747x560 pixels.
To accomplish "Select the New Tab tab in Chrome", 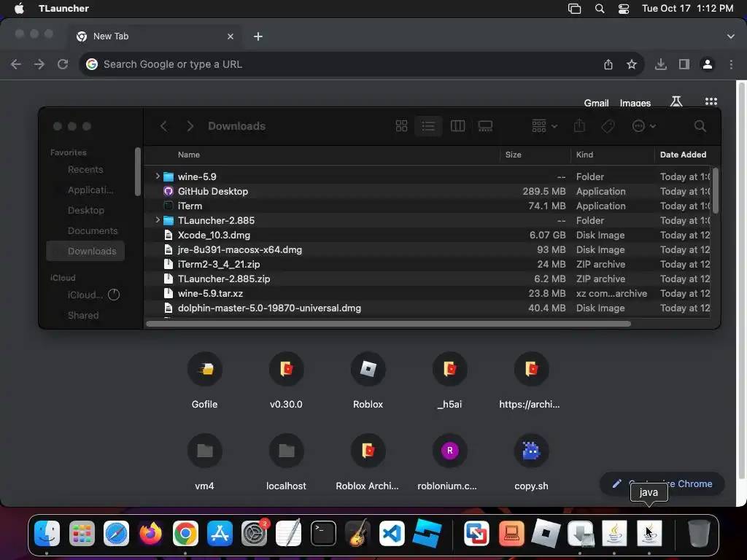I will point(156,36).
